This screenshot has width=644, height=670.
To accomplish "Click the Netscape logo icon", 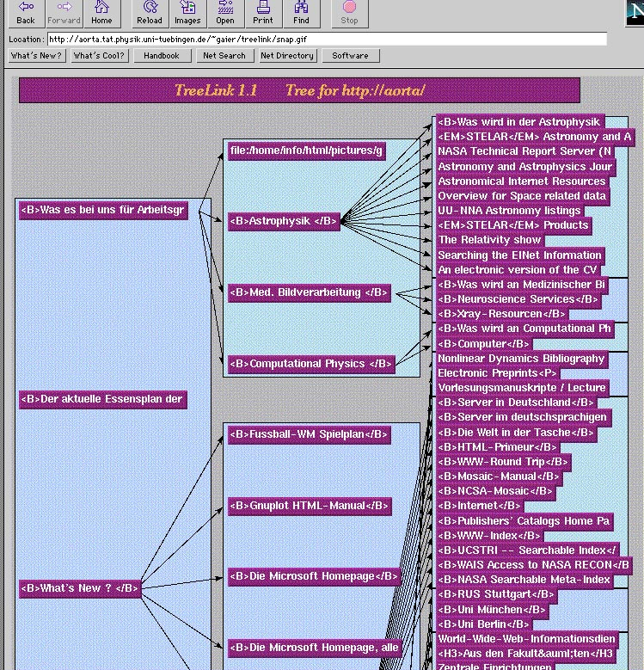I will coord(635,12).
